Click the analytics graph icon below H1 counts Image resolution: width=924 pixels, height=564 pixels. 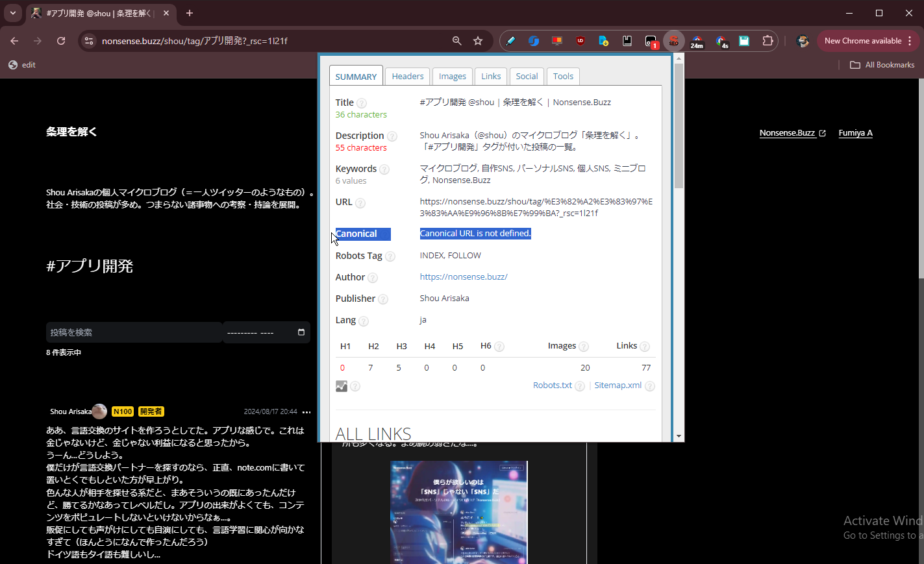pyautogui.click(x=342, y=386)
